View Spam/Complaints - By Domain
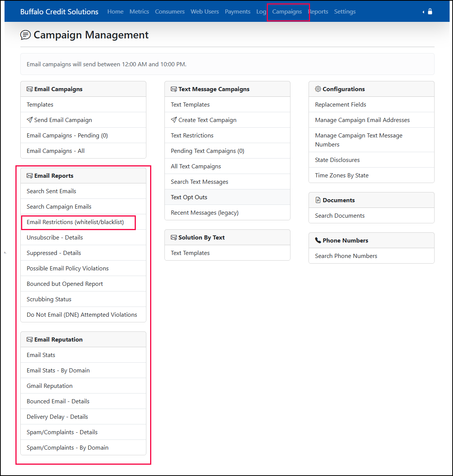453x476 pixels. (83, 448)
